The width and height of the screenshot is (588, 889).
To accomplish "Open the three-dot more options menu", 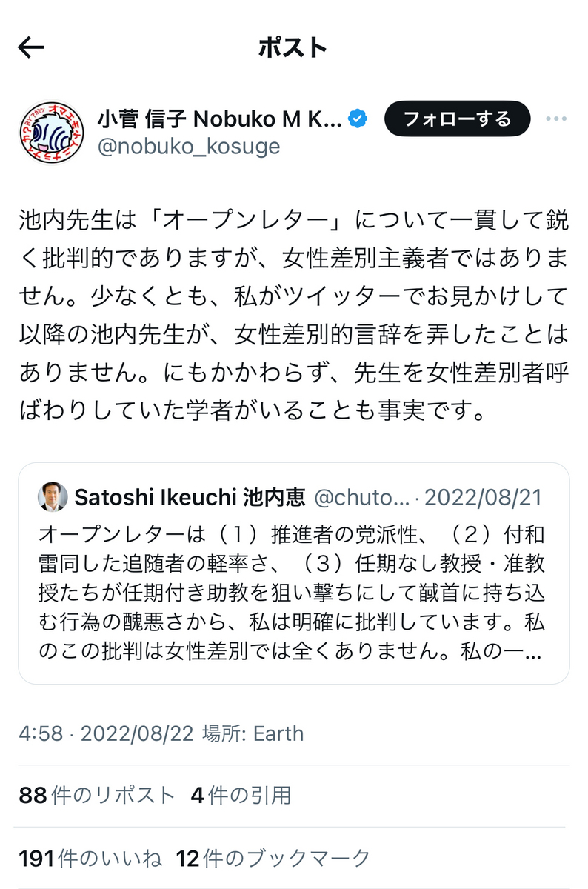I will coord(556,119).
